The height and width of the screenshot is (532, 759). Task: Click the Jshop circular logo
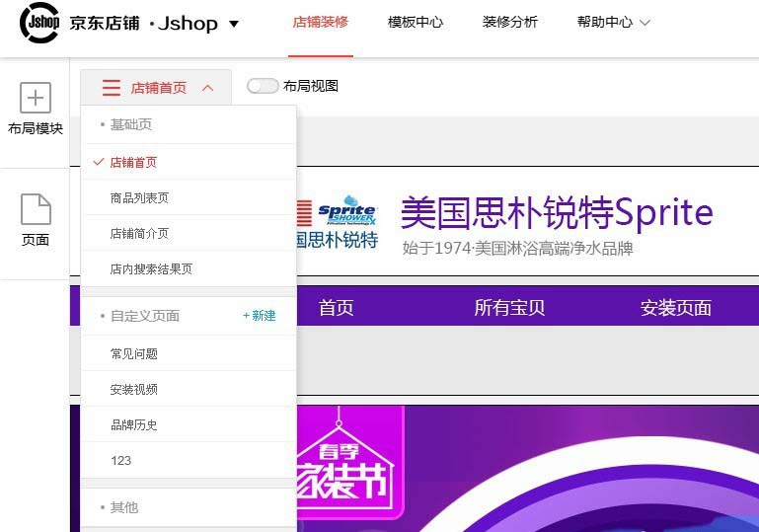pyautogui.click(x=39, y=23)
